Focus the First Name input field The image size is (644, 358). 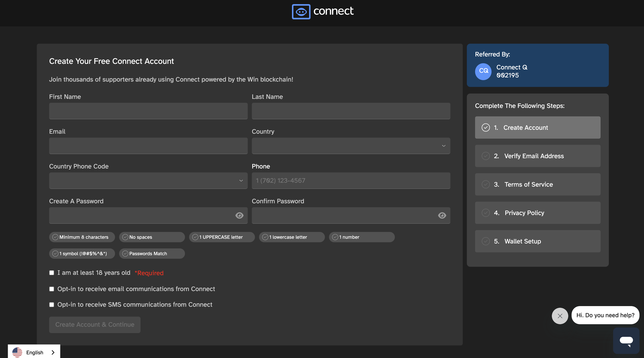148,111
